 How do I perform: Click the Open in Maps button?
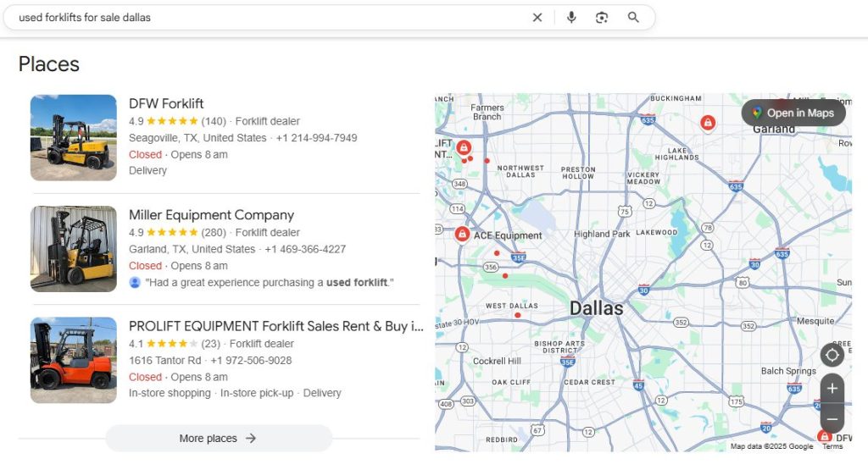(x=793, y=113)
